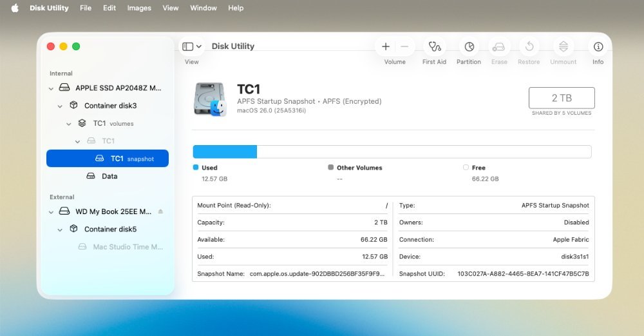Collapse Container disk5 chevron
The width and height of the screenshot is (644, 336).
(x=60, y=230)
